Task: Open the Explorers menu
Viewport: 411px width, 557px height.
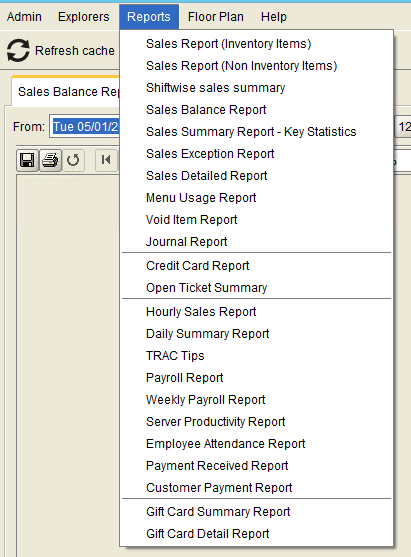Action: 84,17
